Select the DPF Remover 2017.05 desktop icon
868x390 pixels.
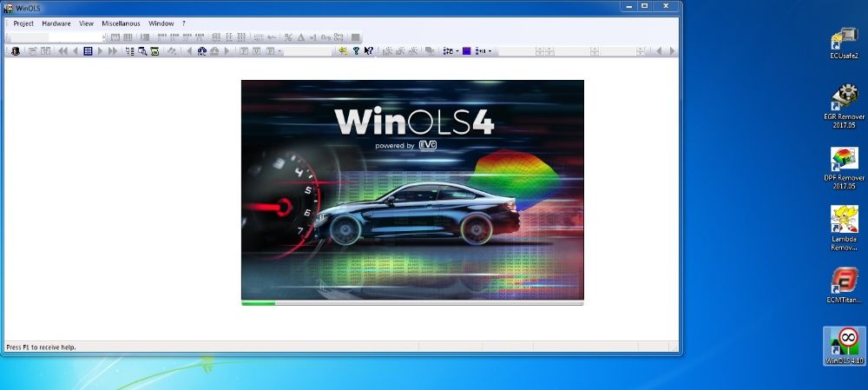845,169
